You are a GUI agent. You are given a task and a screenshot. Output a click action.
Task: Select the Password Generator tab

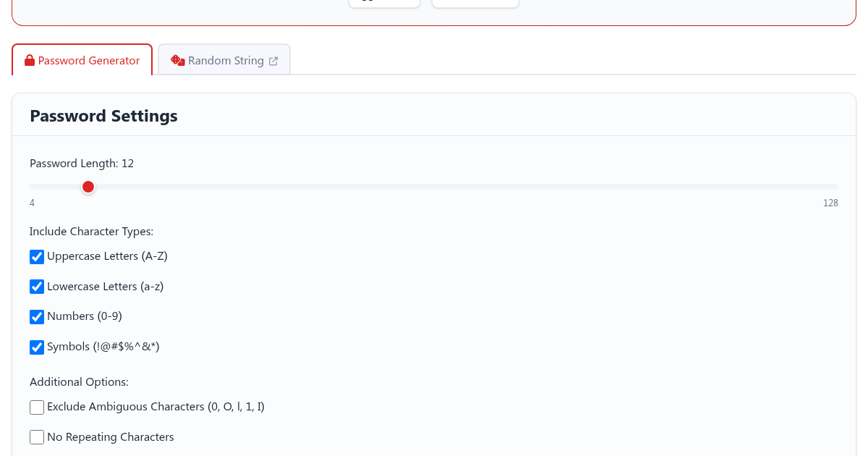pos(88,61)
